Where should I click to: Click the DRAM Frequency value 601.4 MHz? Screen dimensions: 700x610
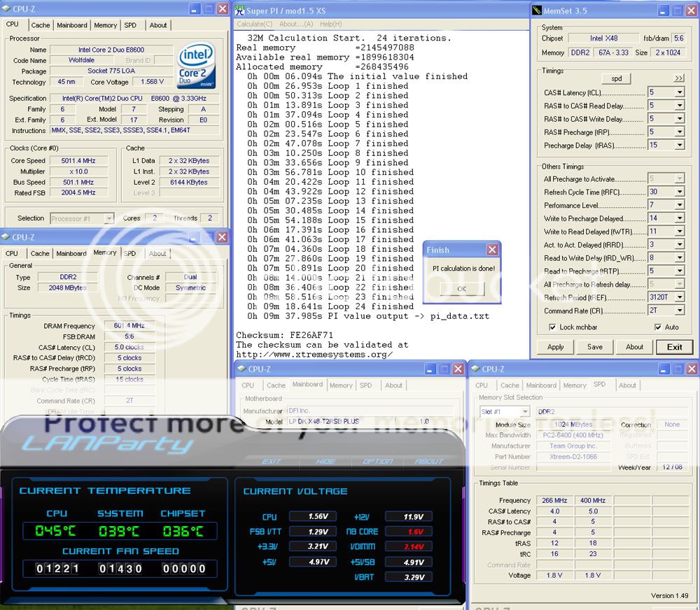click(x=129, y=326)
